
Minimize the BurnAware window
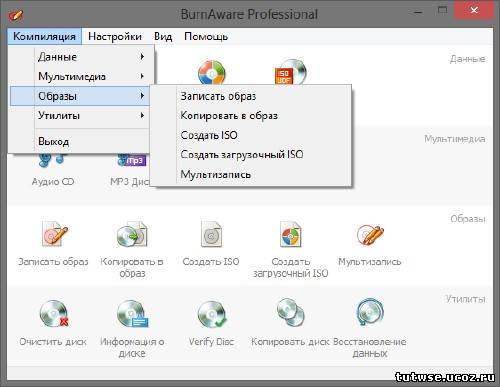pos(418,12)
